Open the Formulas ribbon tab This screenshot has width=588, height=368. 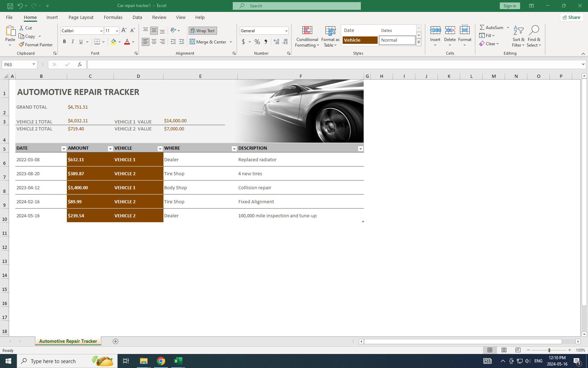(x=113, y=18)
